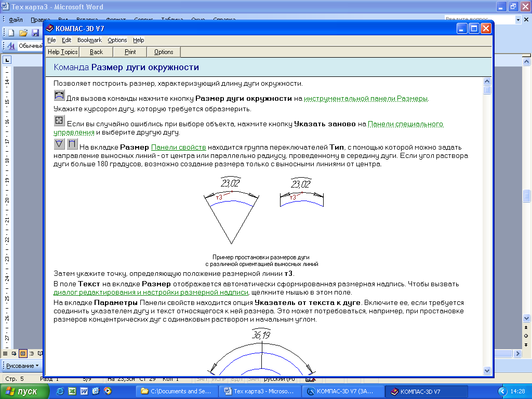Click Word's vertical scrollbar up arrow
This screenshot has width=532, height=399.
click(527, 61)
